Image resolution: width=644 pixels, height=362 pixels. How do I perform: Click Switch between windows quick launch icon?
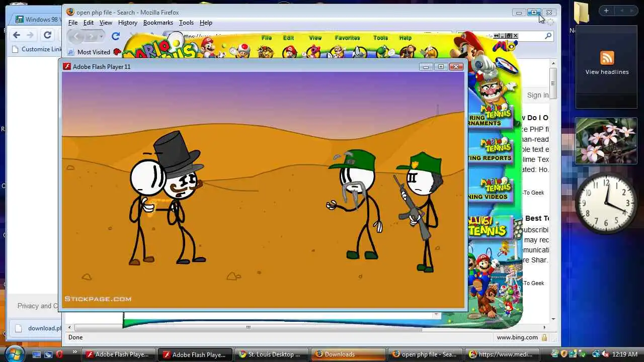pyautogui.click(x=48, y=354)
